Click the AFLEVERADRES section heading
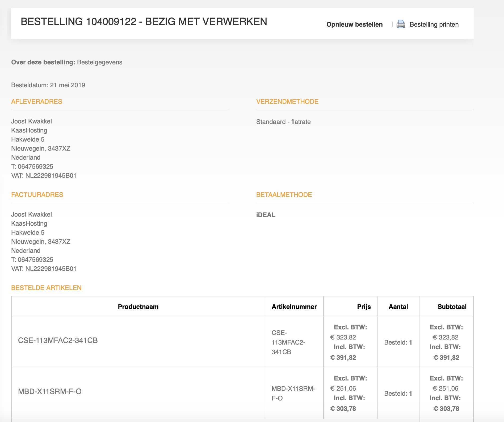The height and width of the screenshot is (422, 504). [x=37, y=101]
